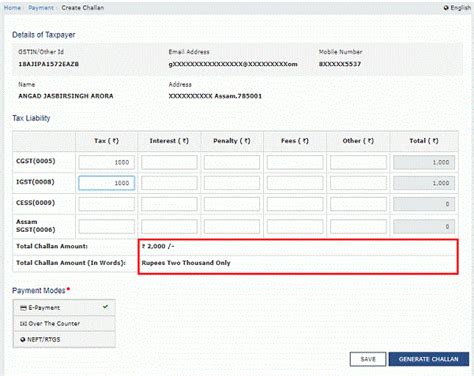This screenshot has width=474, height=376.
Task: Click the GSTIN value 18AJIPA1572EAZB
Action: 48,64
